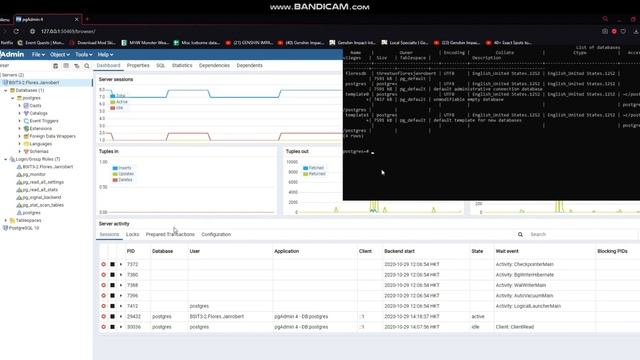The height and width of the screenshot is (360, 640).
Task: Click the Fetched legend swatch in Tuples out
Action: (x=305, y=168)
